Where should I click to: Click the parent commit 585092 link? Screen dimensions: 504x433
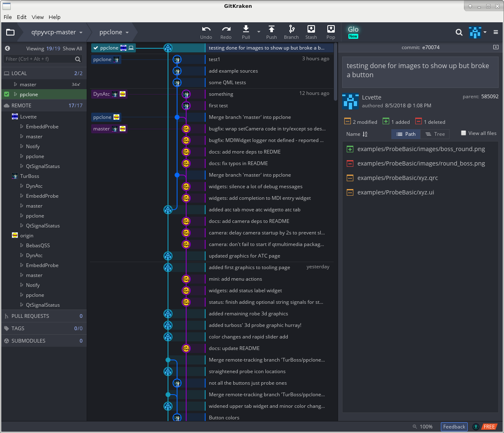tap(490, 96)
